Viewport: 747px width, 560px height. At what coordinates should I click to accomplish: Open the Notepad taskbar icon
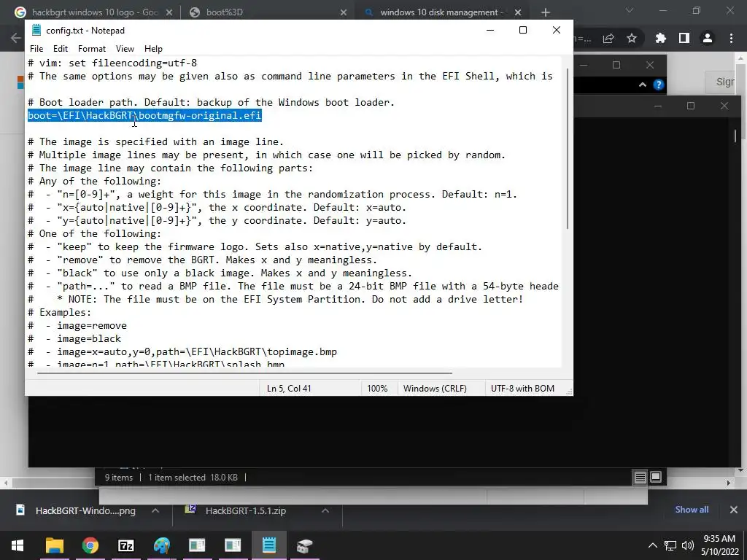click(x=268, y=545)
